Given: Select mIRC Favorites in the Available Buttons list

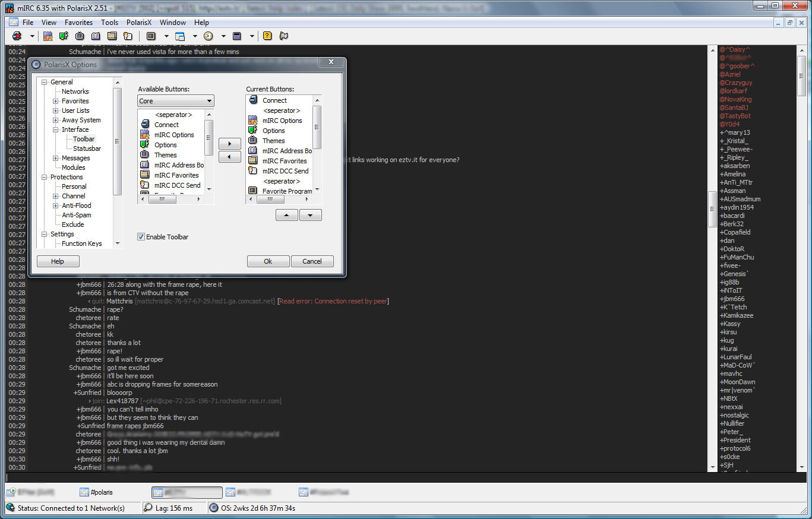Looking at the screenshot, I should tap(176, 175).
